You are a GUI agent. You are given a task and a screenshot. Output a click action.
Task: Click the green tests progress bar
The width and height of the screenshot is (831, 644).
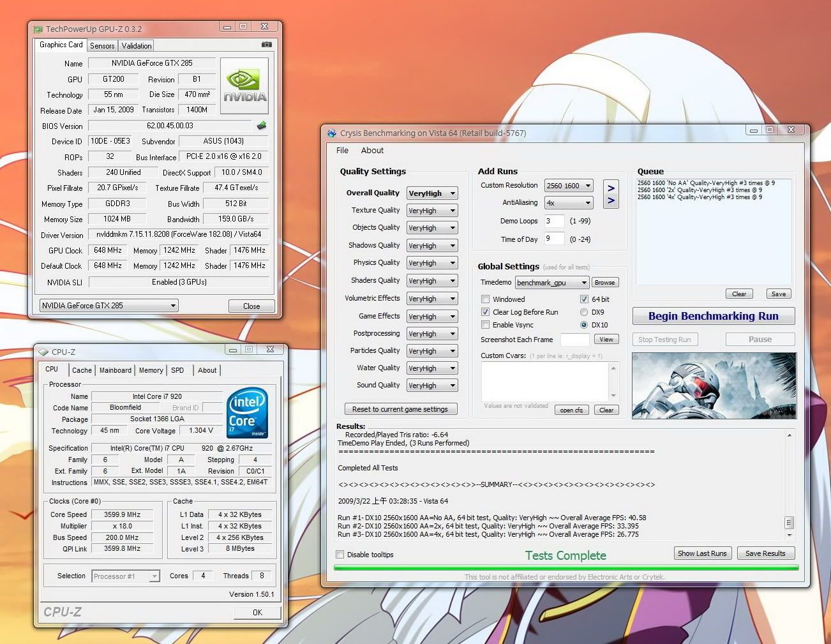(x=566, y=567)
